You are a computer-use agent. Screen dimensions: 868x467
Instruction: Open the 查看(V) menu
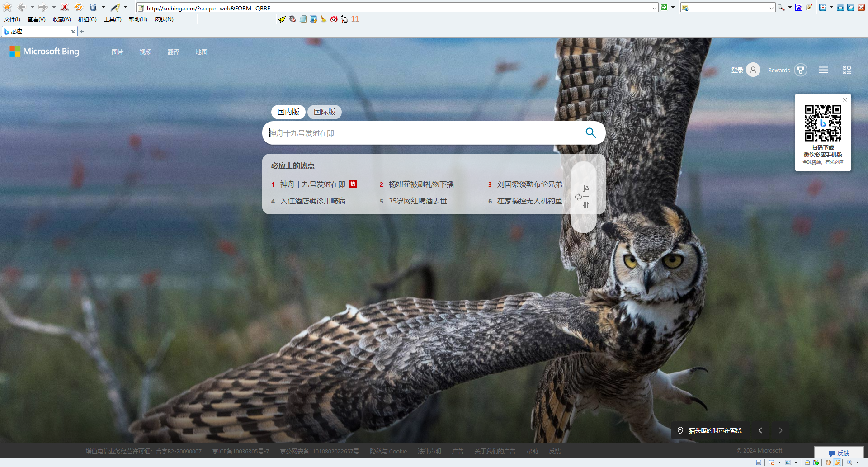36,19
